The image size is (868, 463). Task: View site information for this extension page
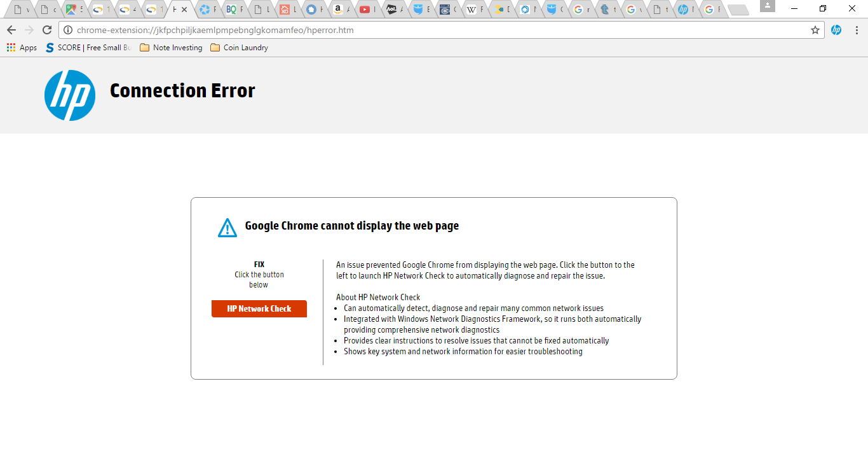click(67, 30)
